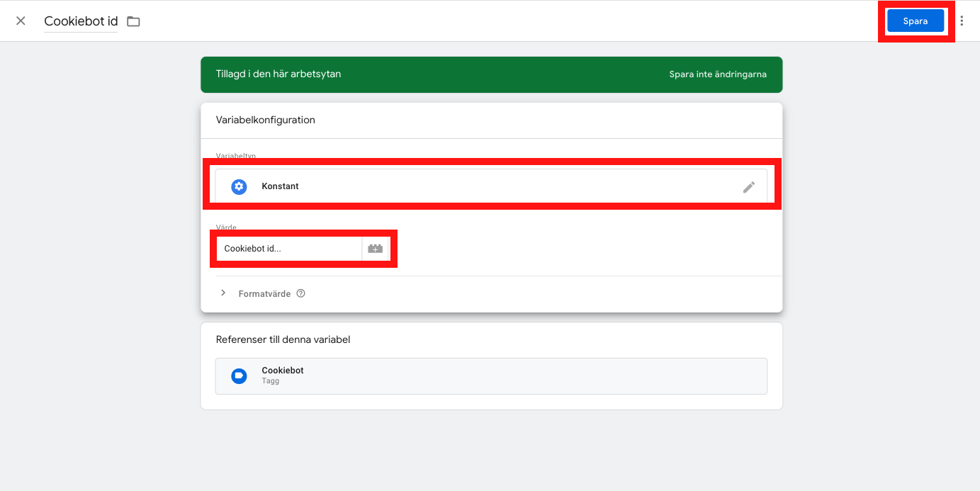Open the Cookiebot Tagg reference
Screen dimensions: 980x491
coord(492,376)
